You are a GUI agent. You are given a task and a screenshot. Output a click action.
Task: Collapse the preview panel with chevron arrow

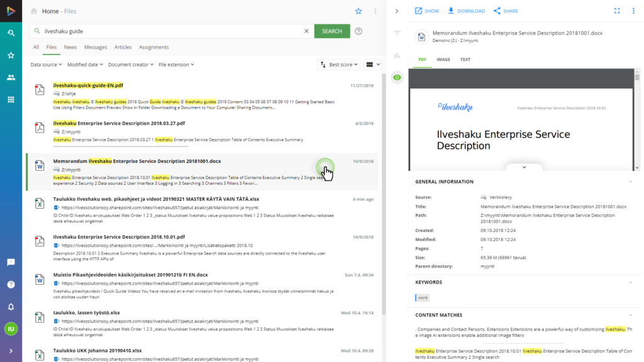click(397, 11)
